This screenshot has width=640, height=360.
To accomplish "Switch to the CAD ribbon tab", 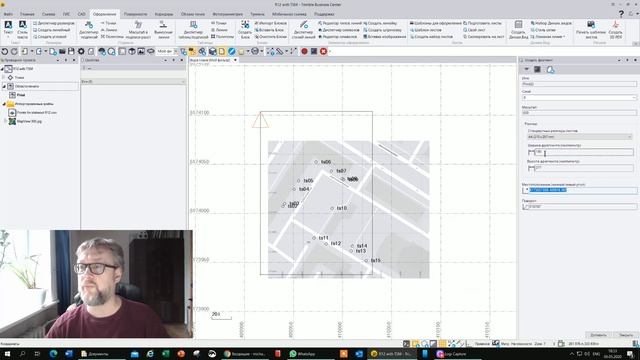I will pos(82,14).
